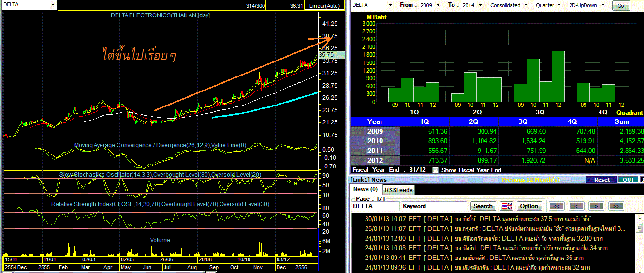644x273 pixels.
Task: Open the 2D-UpDown chart style dropdown
Action: pos(602,5)
